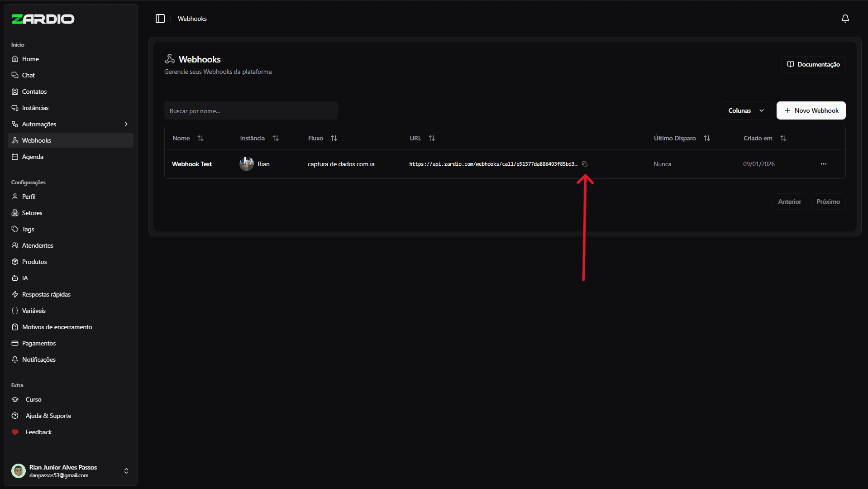Copy the webhook URL using copy icon
The height and width of the screenshot is (489, 868).
point(586,164)
